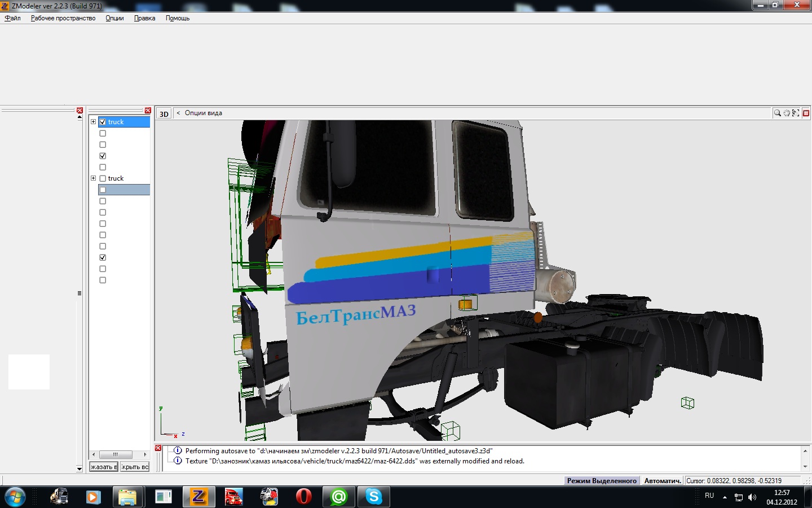Select the zoom magnifier tool in viewport toolbar
Screen dimensions: 812x508
778,113
